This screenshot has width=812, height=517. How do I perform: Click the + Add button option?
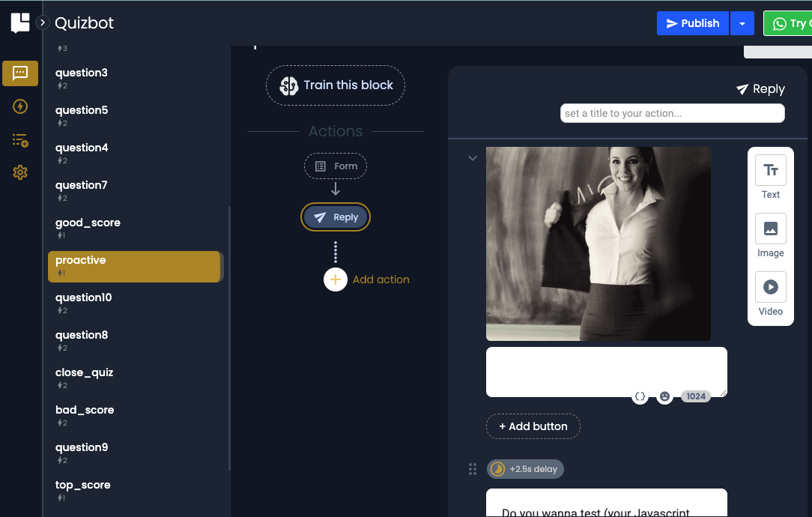pyautogui.click(x=533, y=426)
